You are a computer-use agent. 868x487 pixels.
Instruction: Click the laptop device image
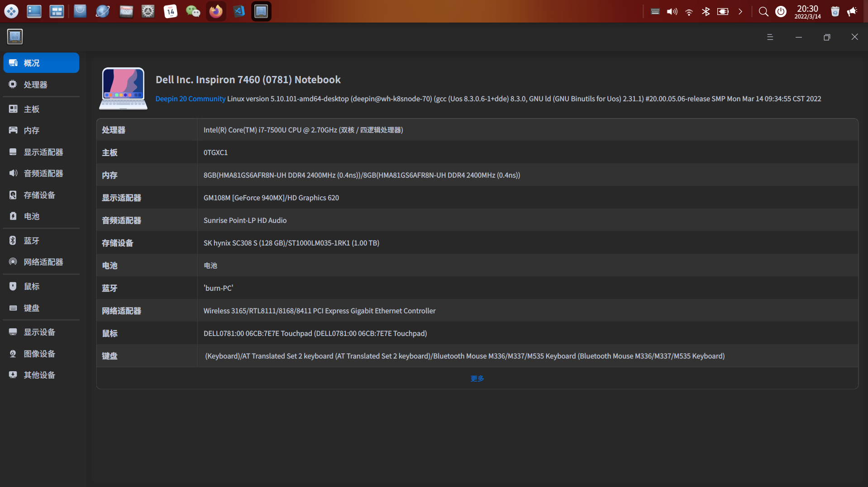pyautogui.click(x=123, y=89)
